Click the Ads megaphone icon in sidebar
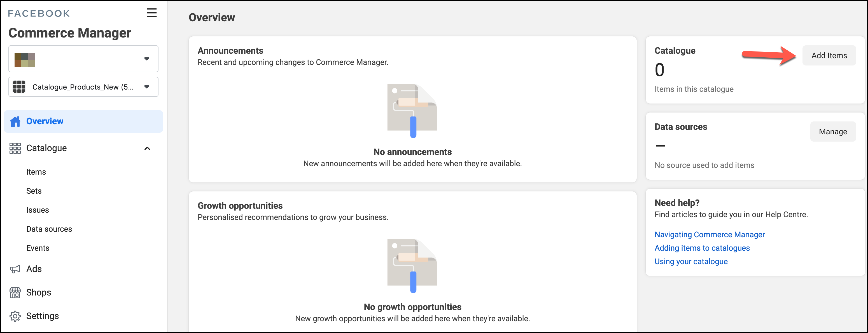 pyautogui.click(x=15, y=269)
